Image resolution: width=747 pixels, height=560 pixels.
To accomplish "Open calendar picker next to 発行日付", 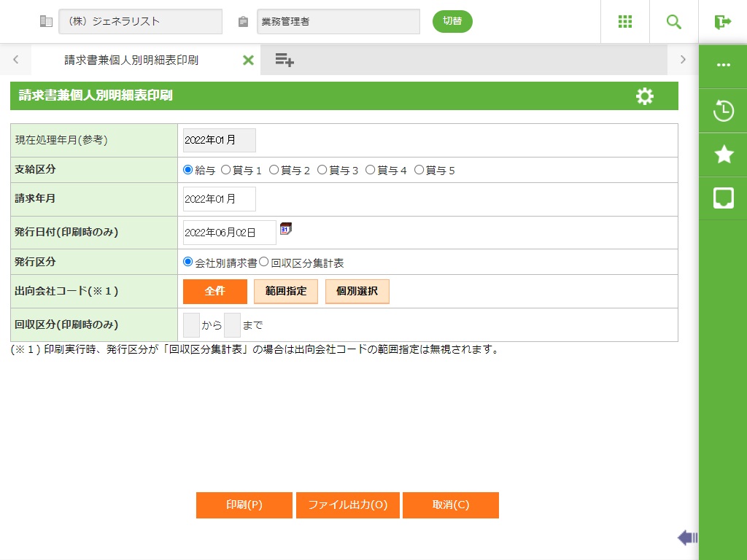I will tap(286, 229).
